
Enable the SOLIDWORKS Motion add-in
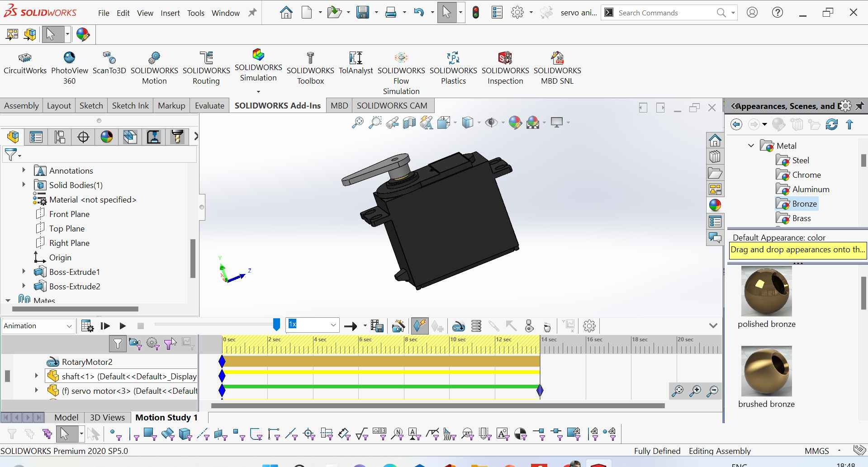tap(154, 68)
